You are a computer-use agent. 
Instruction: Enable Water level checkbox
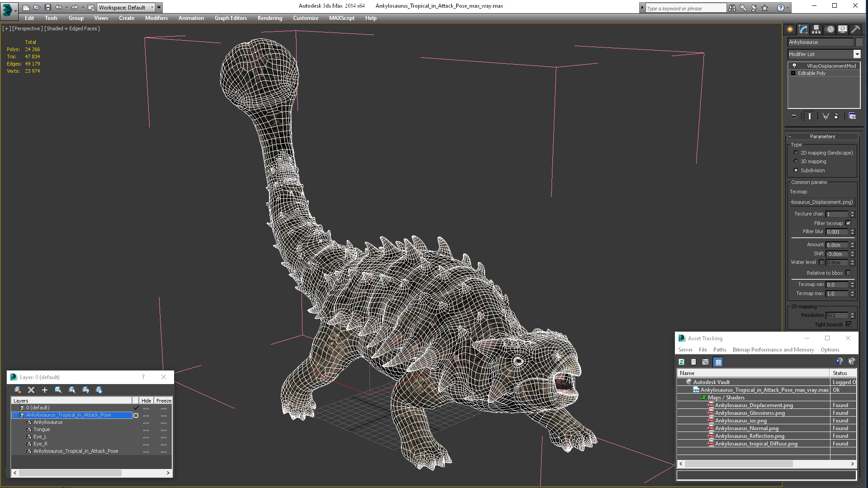pyautogui.click(x=821, y=262)
